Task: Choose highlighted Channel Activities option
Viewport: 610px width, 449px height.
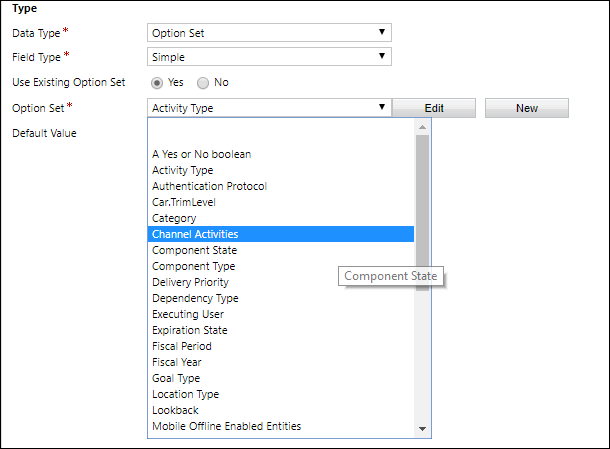Action: (x=281, y=234)
